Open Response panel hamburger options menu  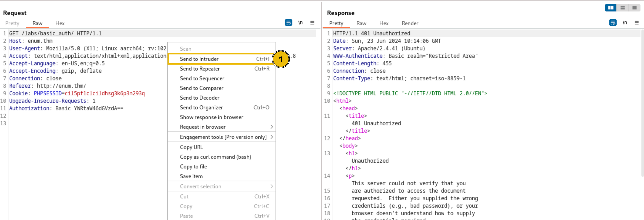click(637, 22)
